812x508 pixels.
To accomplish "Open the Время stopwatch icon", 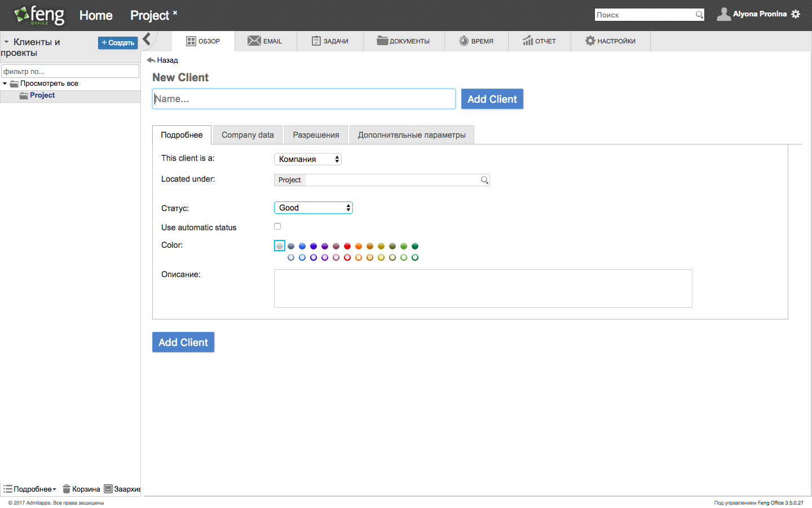I will point(464,41).
